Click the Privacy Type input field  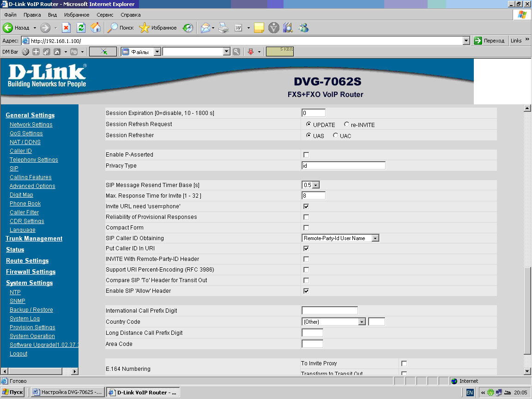(343, 166)
